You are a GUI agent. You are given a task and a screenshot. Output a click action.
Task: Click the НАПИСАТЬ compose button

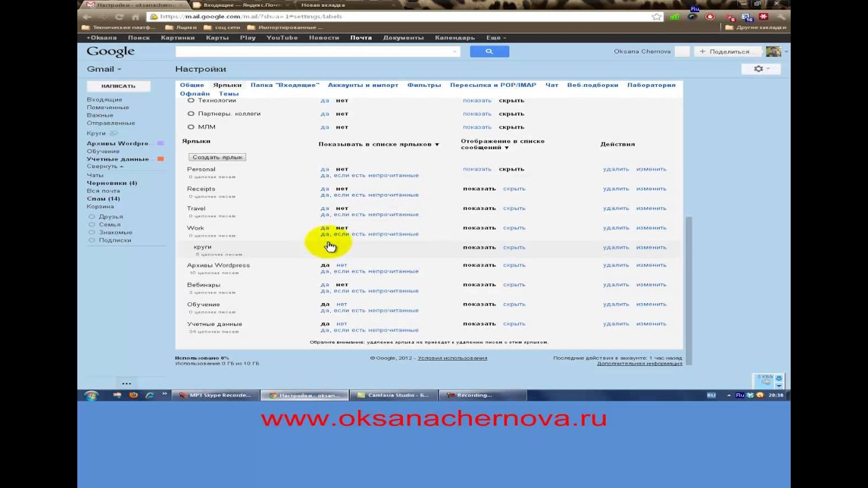[x=119, y=86]
